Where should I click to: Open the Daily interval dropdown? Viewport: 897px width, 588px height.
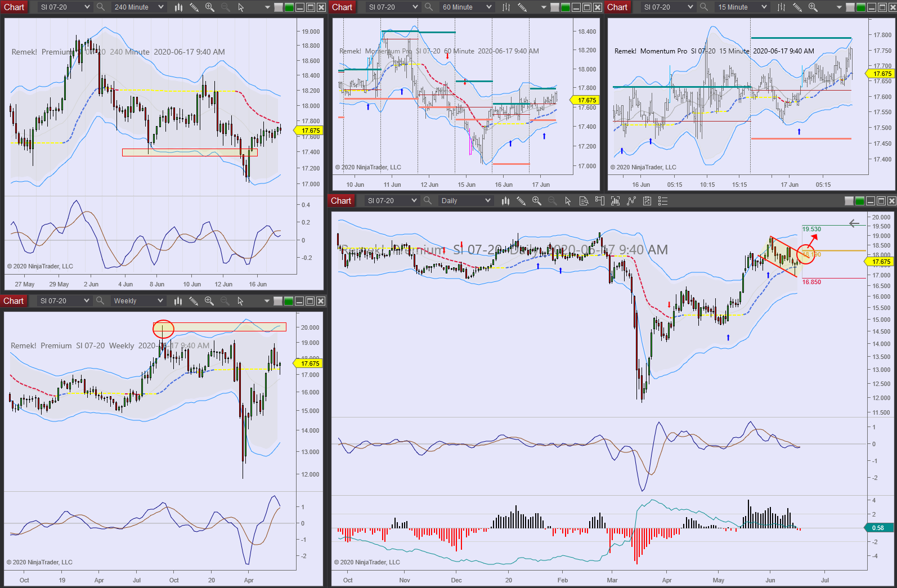pyautogui.click(x=466, y=201)
